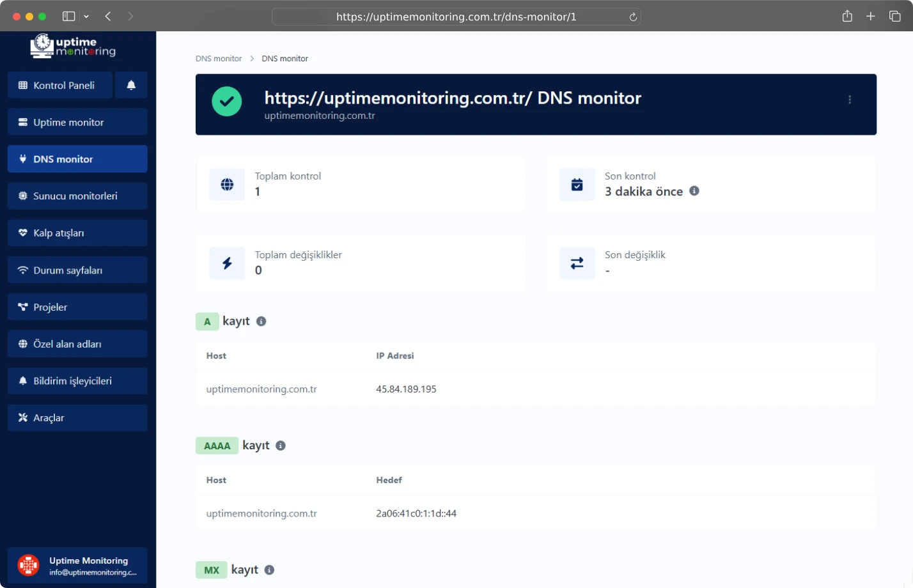Click info icon beside AAAA kayıt
Screen dimensions: 913x588
click(x=281, y=445)
